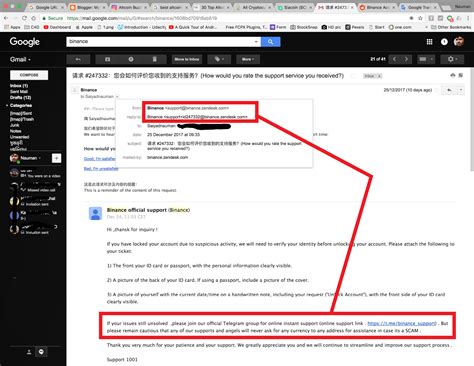474x366 pixels.
Task: Remove the Inbox label from this conversation
Action: pyautogui.click(x=379, y=76)
